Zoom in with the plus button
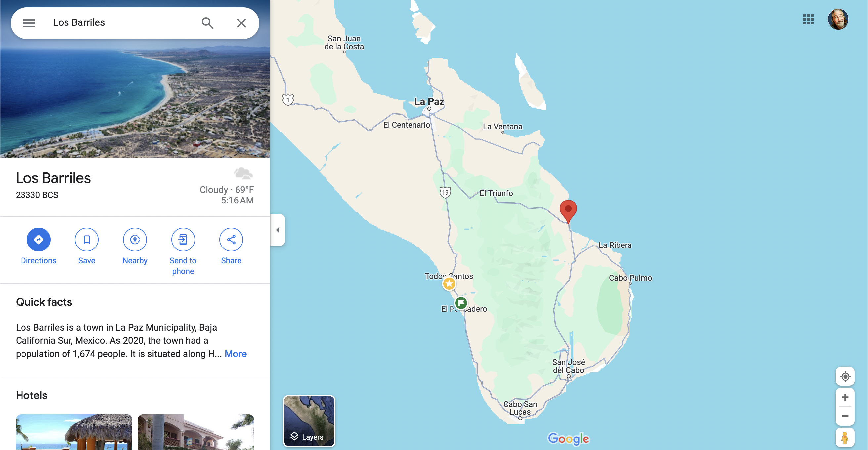Viewport: 868px width, 450px height. pyautogui.click(x=845, y=397)
